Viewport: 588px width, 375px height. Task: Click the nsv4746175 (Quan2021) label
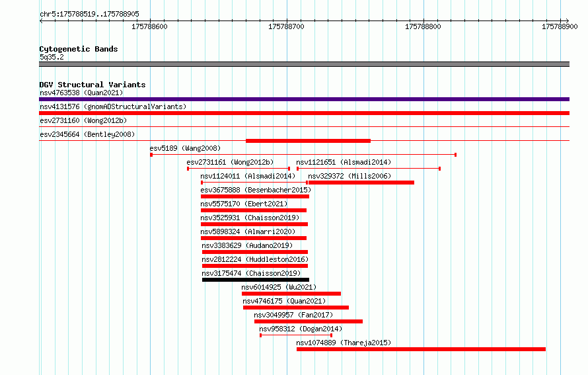pyautogui.click(x=284, y=301)
